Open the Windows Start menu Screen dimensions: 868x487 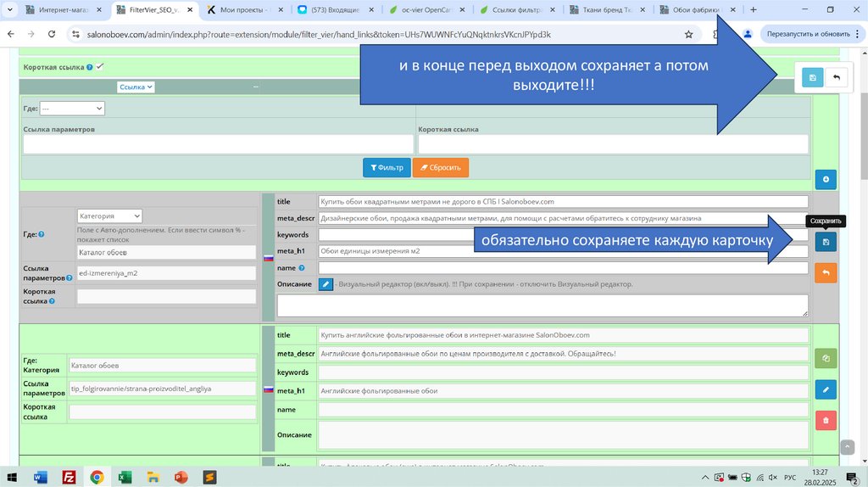click(12, 477)
